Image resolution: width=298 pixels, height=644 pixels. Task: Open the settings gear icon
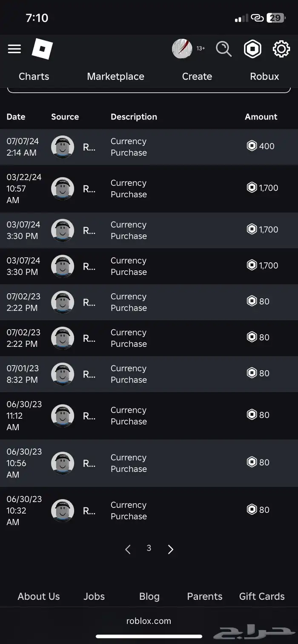(281, 49)
